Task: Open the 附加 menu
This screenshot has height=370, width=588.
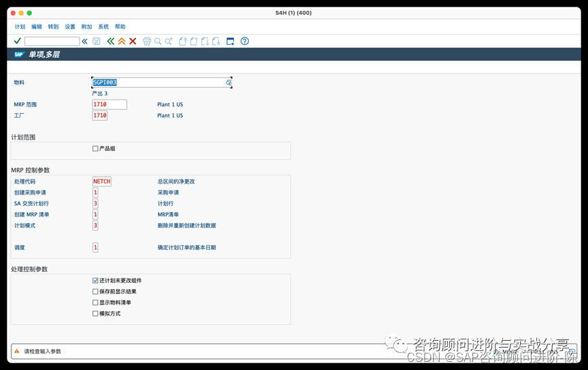Action: (86, 27)
